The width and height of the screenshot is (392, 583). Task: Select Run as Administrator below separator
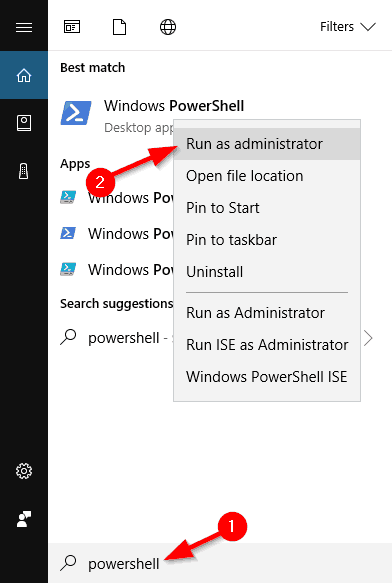[267, 313]
